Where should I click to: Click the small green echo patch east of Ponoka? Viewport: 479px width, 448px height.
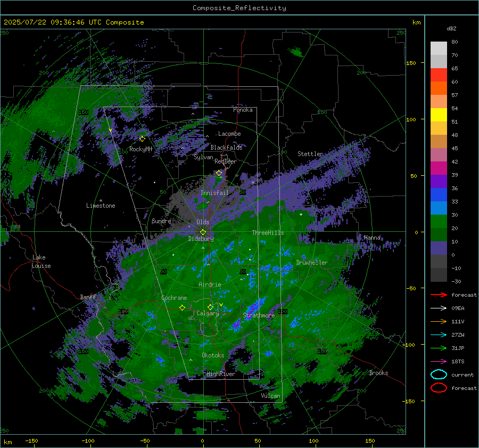[296, 52]
